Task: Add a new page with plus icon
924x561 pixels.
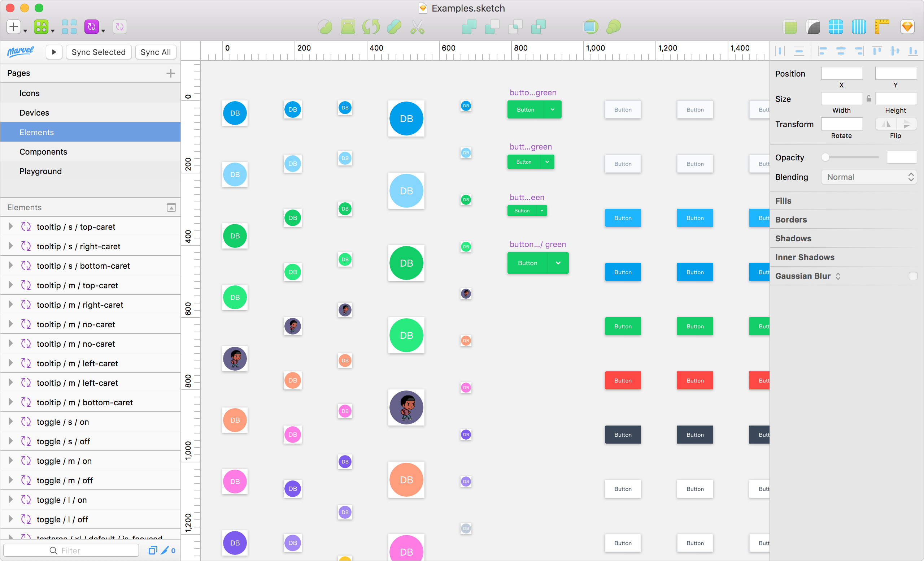Action: [x=171, y=73]
